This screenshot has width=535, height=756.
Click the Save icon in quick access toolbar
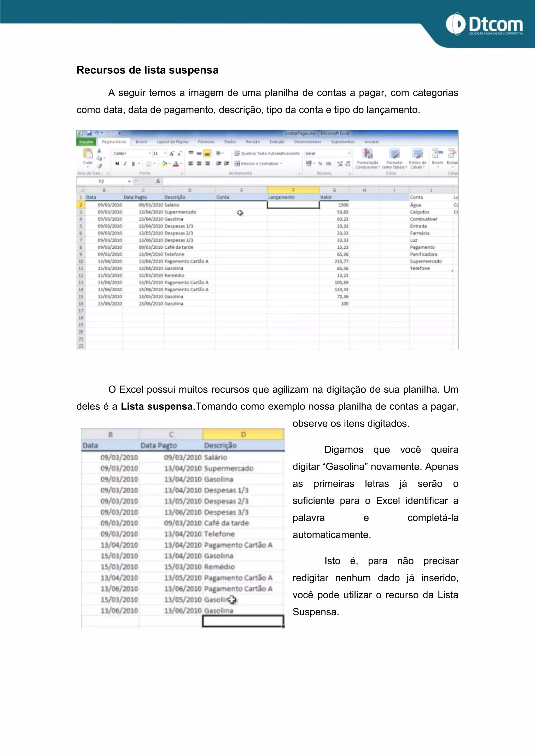[89, 133]
